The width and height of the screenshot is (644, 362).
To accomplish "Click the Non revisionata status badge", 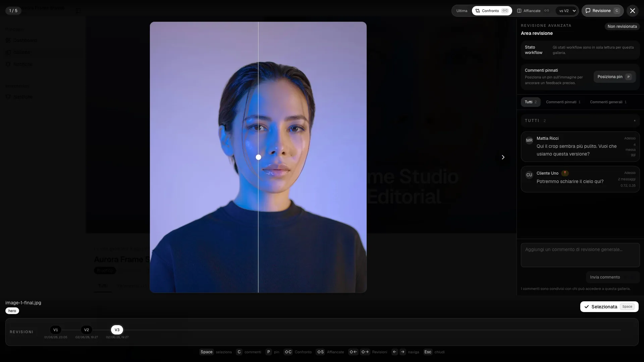I will [622, 26].
